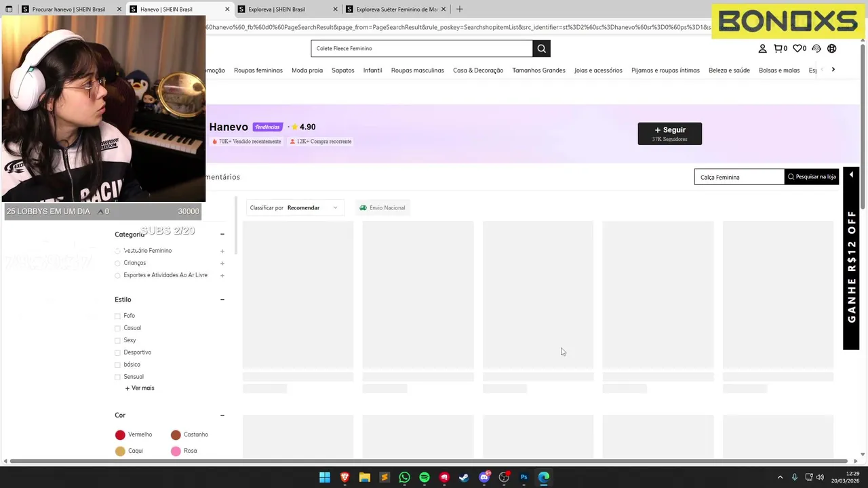This screenshot has width=868, height=488.
Task: Open Roupas femininas menu
Action: click(x=258, y=70)
